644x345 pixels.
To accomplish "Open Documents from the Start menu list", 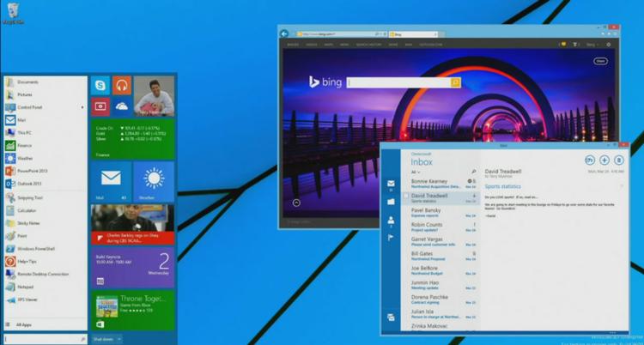I will (x=46, y=82).
